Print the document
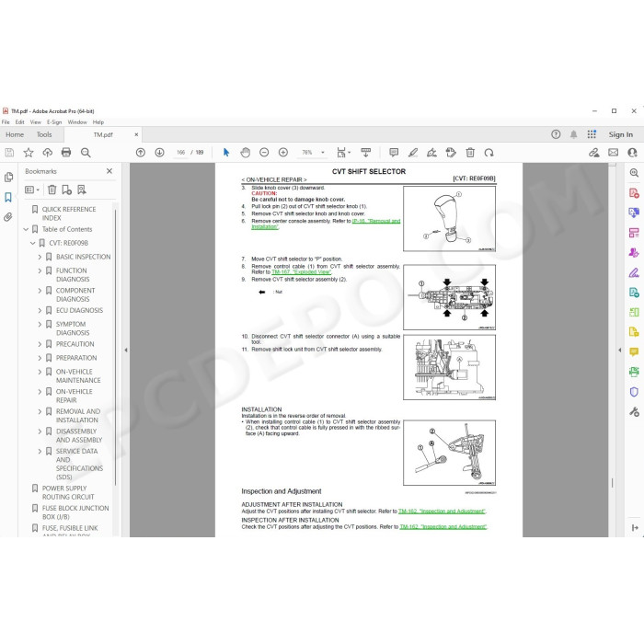The width and height of the screenshot is (644, 644). click(x=66, y=153)
